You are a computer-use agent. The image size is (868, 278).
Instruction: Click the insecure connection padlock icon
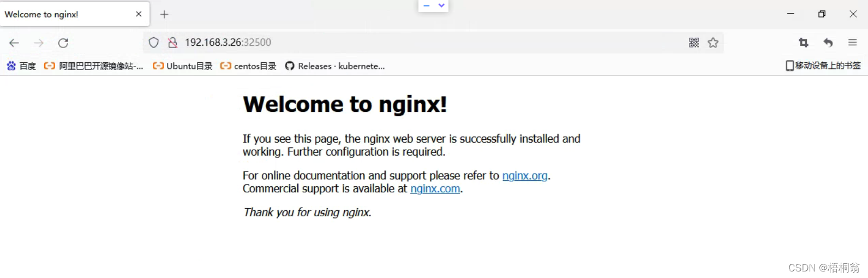pyautogui.click(x=172, y=43)
